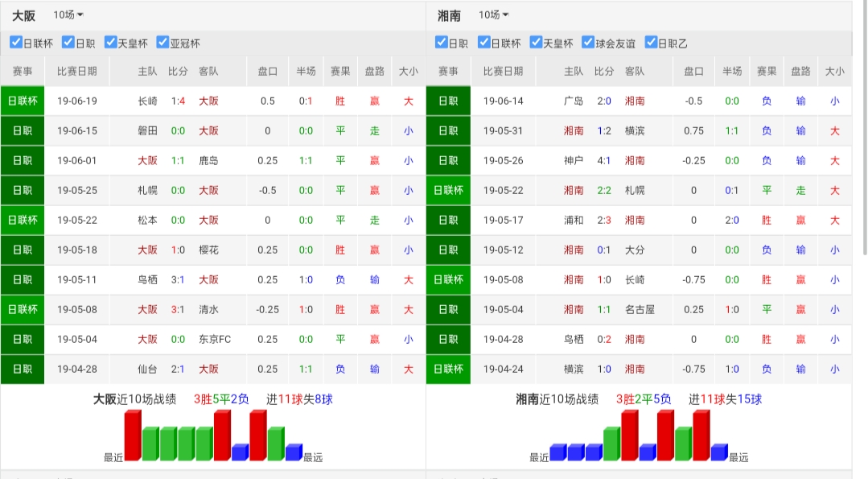This screenshot has height=479, width=868.
Task: Open the 鹿岛 team link
Action: click(208, 160)
